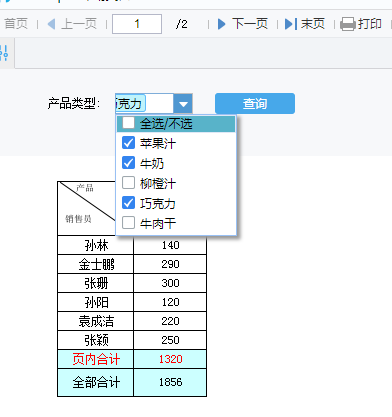Select the 孙阳 table cell

96,302
